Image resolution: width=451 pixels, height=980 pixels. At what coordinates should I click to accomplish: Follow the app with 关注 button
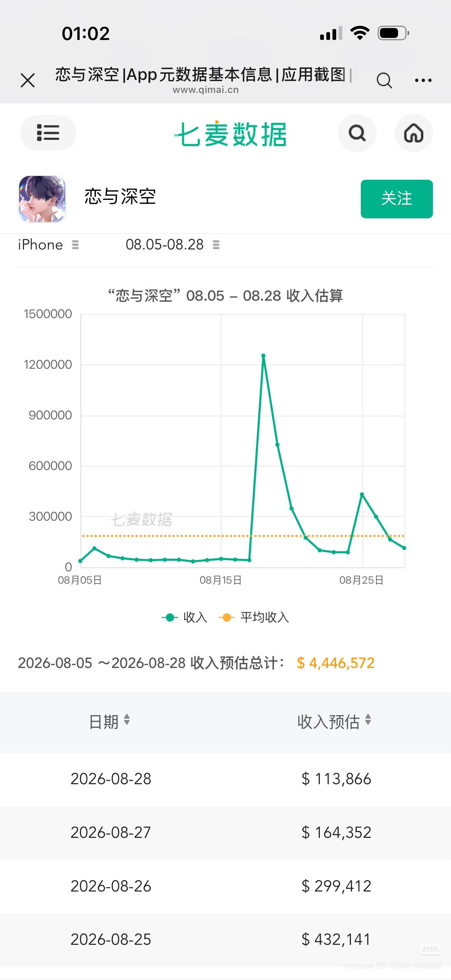[x=397, y=199]
